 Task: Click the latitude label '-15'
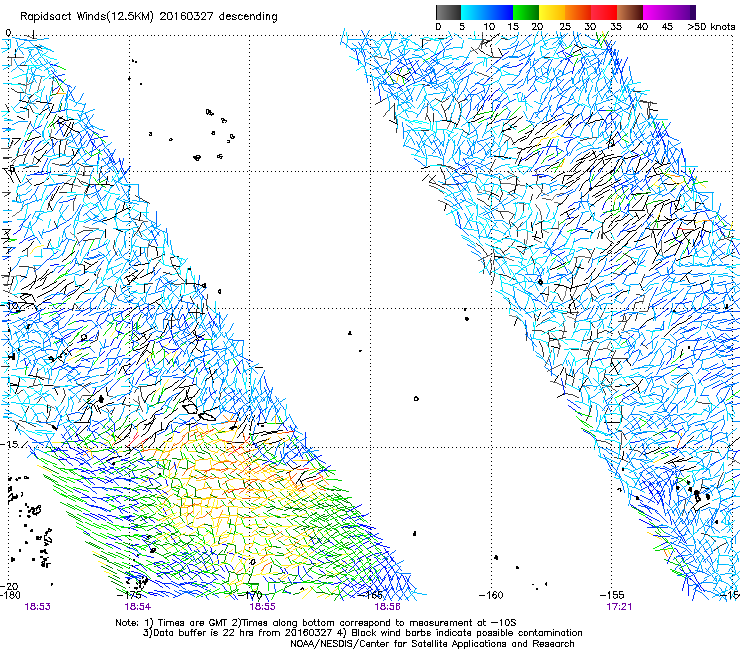pyautogui.click(x=10, y=444)
